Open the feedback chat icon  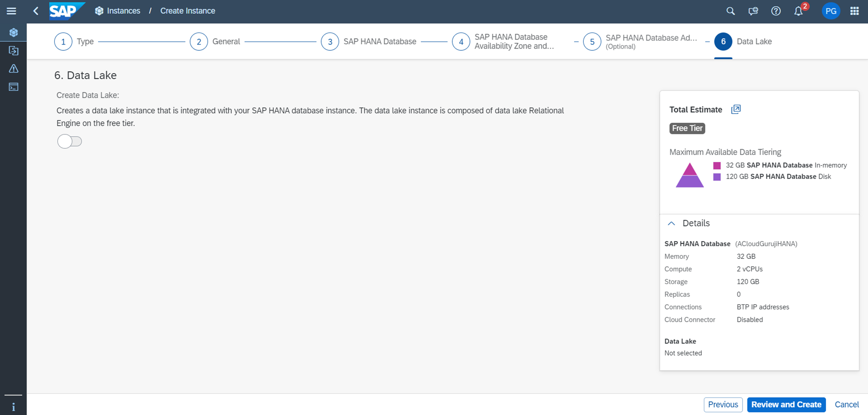[753, 11]
